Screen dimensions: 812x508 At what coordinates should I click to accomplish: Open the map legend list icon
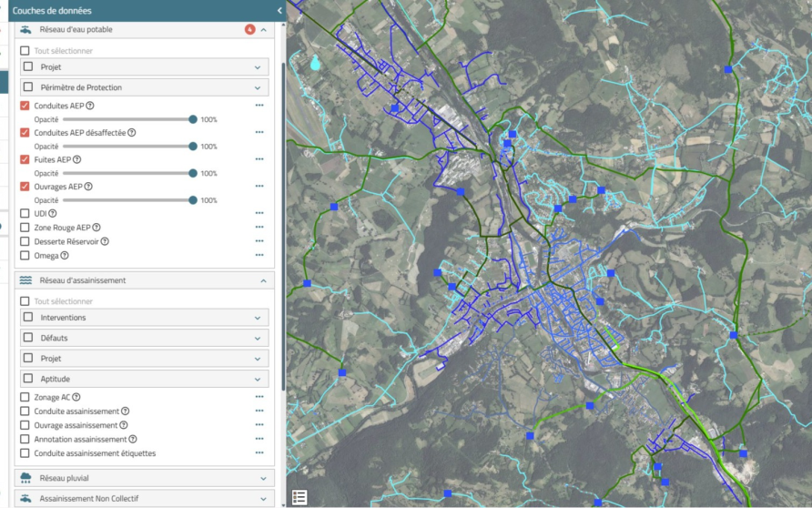pyautogui.click(x=299, y=497)
